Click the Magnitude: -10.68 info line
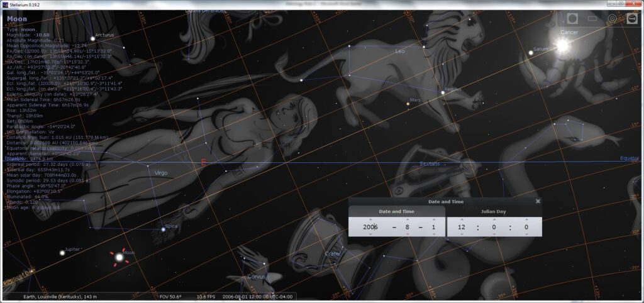The width and height of the screenshot is (644, 303). [28, 35]
